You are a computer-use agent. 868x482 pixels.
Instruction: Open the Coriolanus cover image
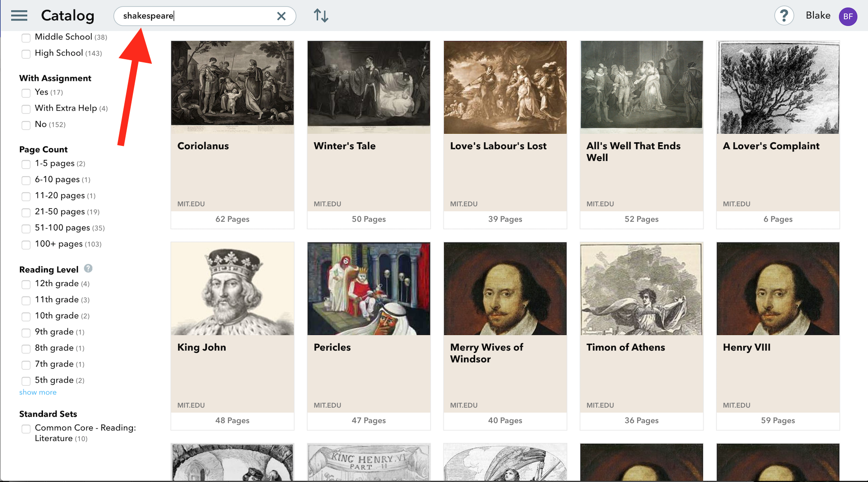(x=232, y=87)
